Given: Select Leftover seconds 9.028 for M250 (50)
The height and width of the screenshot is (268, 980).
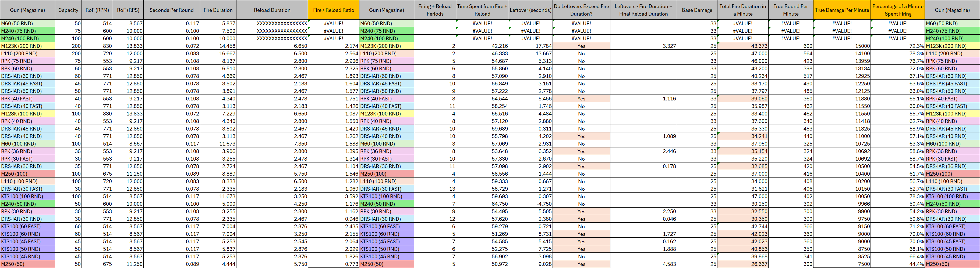Looking at the screenshot, I should [x=531, y=264].
